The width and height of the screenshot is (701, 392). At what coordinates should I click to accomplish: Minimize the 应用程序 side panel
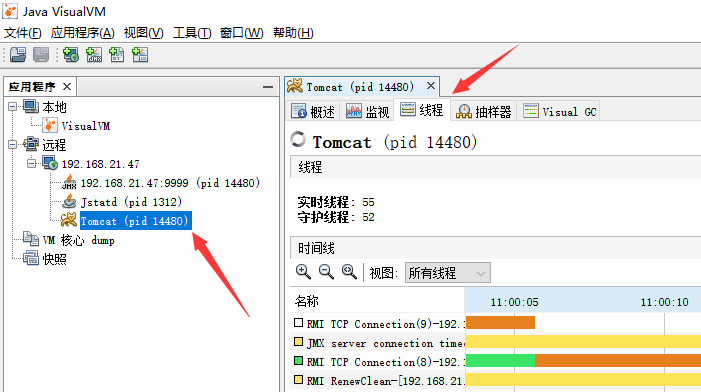pos(268,87)
